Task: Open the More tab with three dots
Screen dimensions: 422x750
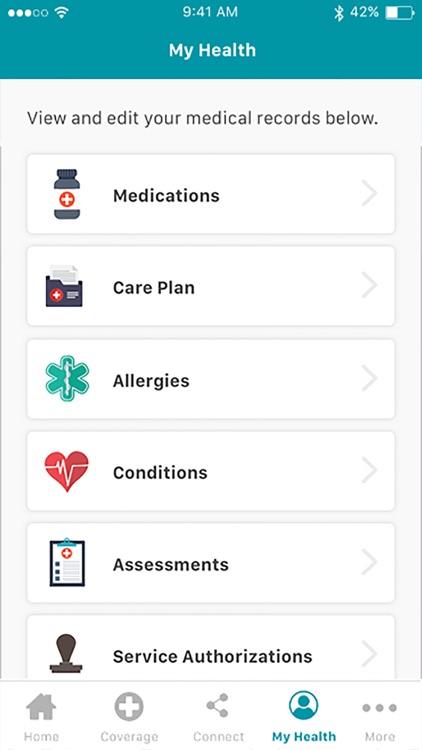Action: click(379, 716)
